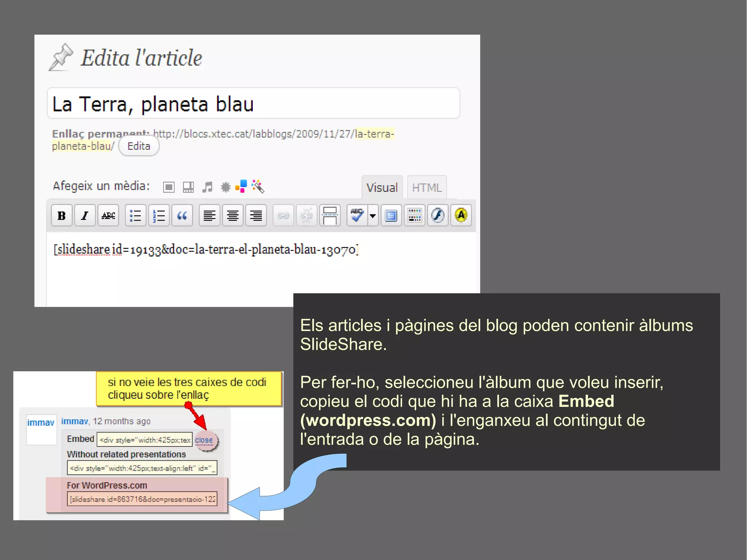Screen dimensions: 747x560
Task: Add audio via music note icon
Action: click(x=207, y=187)
